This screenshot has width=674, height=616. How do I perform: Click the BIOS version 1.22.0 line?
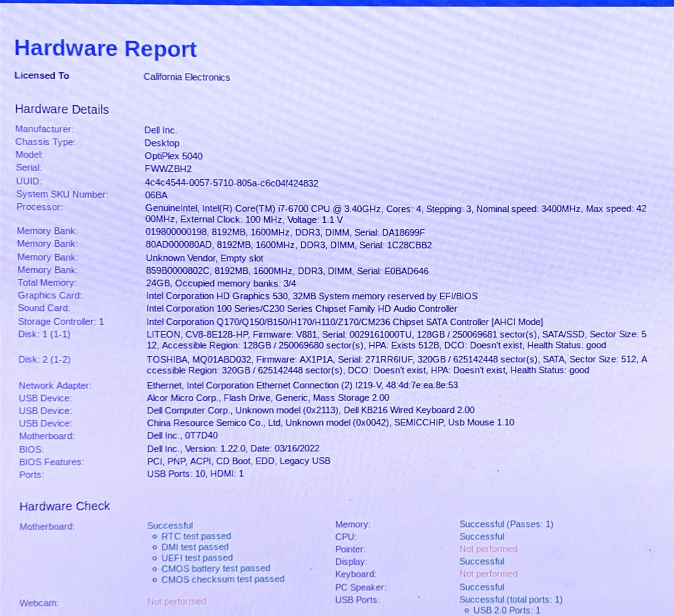click(x=233, y=448)
